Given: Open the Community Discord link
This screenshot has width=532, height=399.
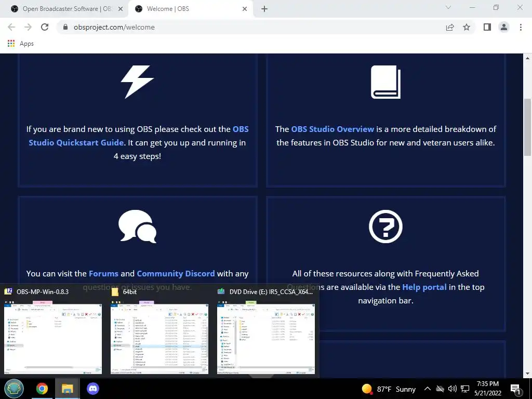Looking at the screenshot, I should pyautogui.click(x=176, y=273).
